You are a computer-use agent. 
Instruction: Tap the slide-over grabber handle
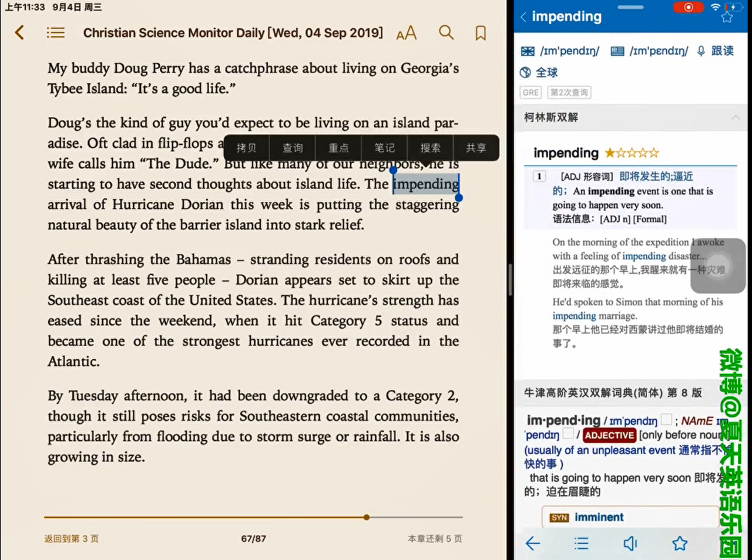coord(630,7)
